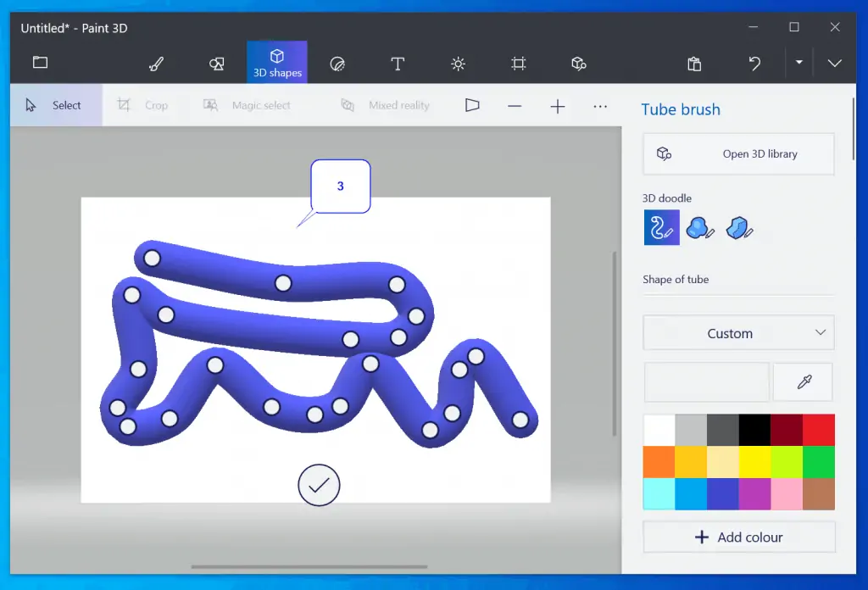The image size is (868, 590).
Task: Undo the last action
Action: pos(754,64)
